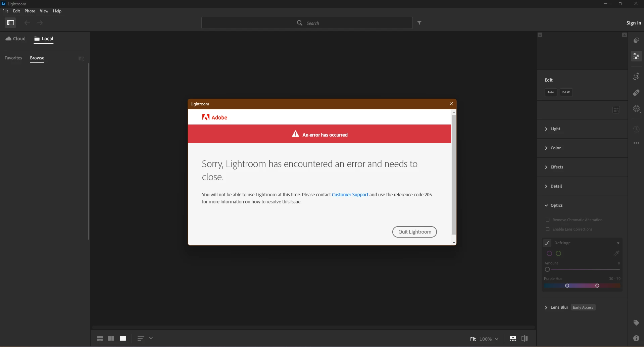The image size is (644, 347).
Task: Open the Keywords tag icon
Action: (x=636, y=323)
